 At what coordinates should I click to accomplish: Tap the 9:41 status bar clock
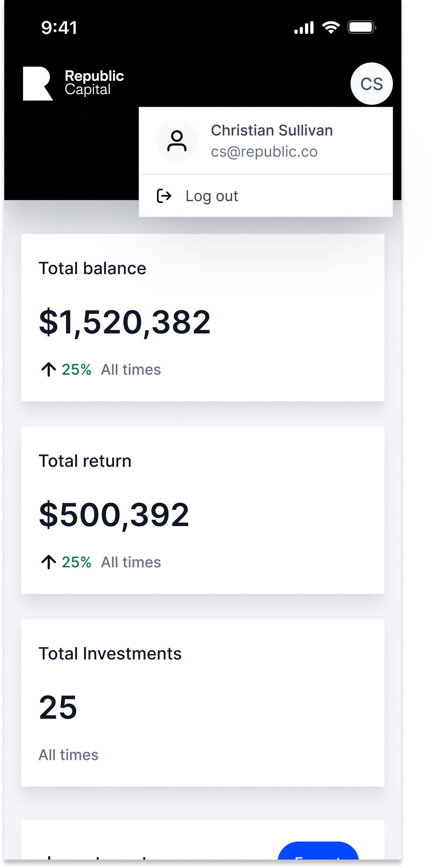tap(59, 28)
